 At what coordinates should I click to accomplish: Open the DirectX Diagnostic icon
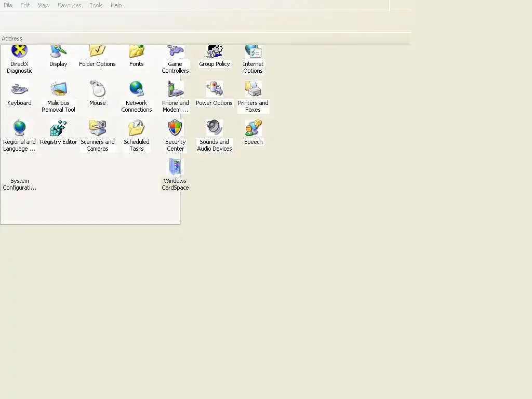pyautogui.click(x=19, y=51)
